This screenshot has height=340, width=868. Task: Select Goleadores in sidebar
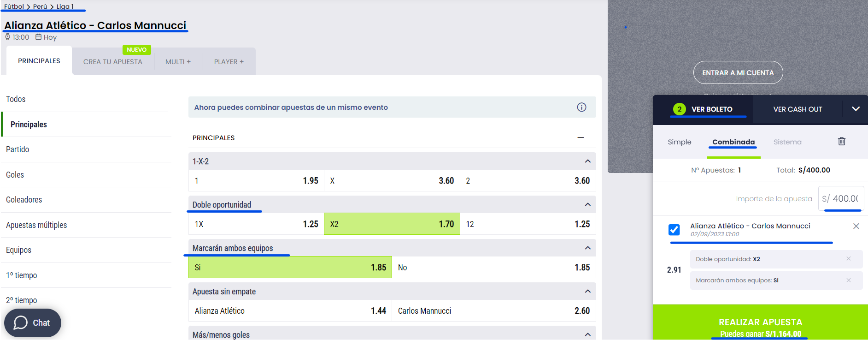coord(24,200)
